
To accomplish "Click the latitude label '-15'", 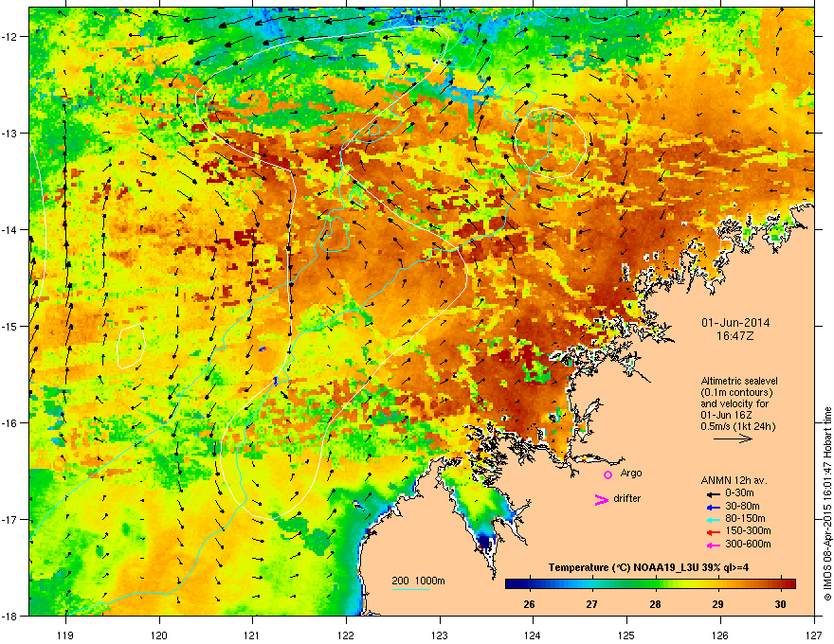I will point(9,326).
